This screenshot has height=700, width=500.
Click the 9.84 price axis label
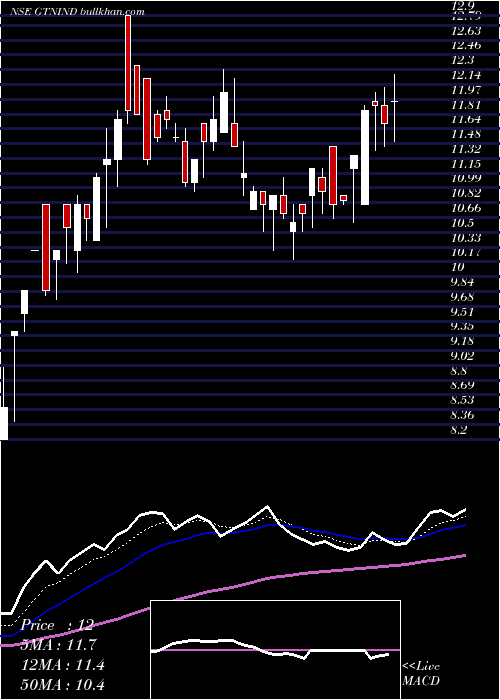point(462,282)
